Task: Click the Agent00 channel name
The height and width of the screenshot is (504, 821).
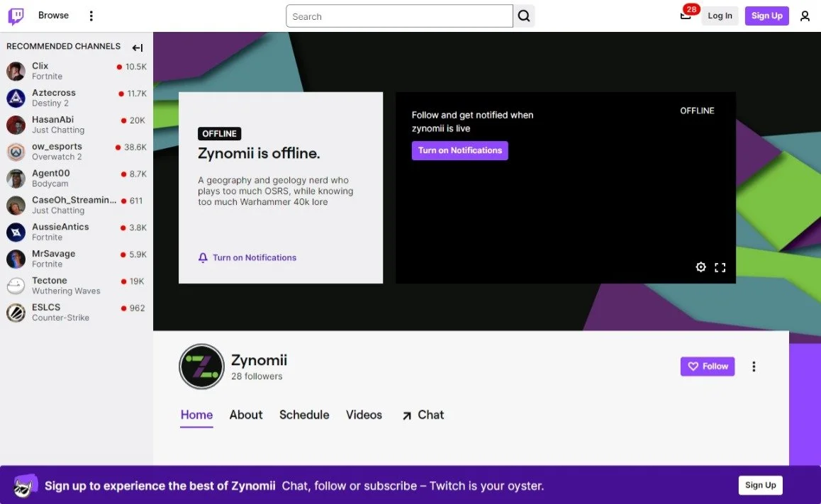Action: 51,173
